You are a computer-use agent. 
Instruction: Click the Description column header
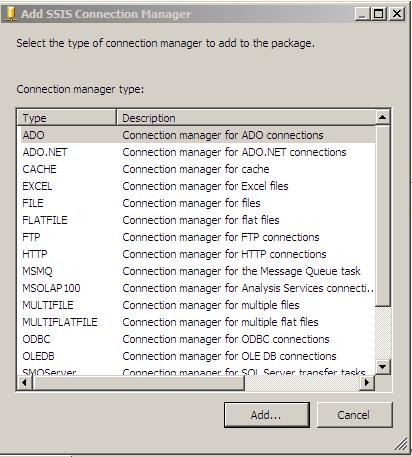pos(246,118)
